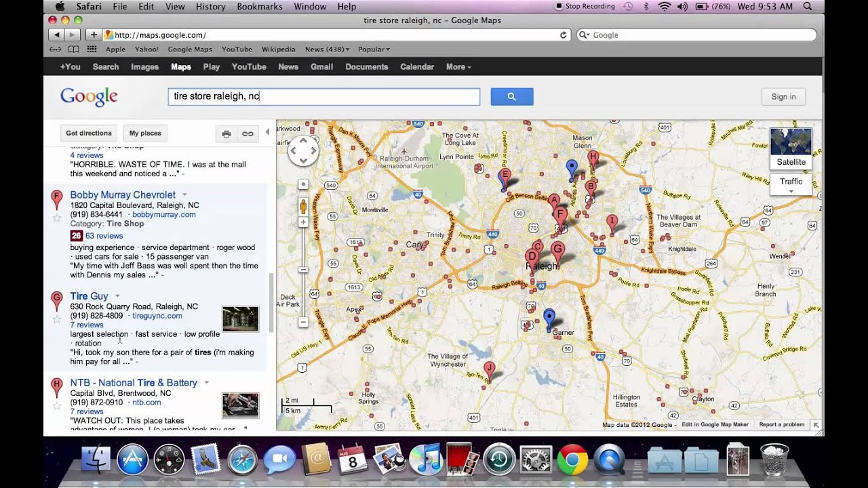Switch to Satellite map view

pyautogui.click(x=791, y=148)
